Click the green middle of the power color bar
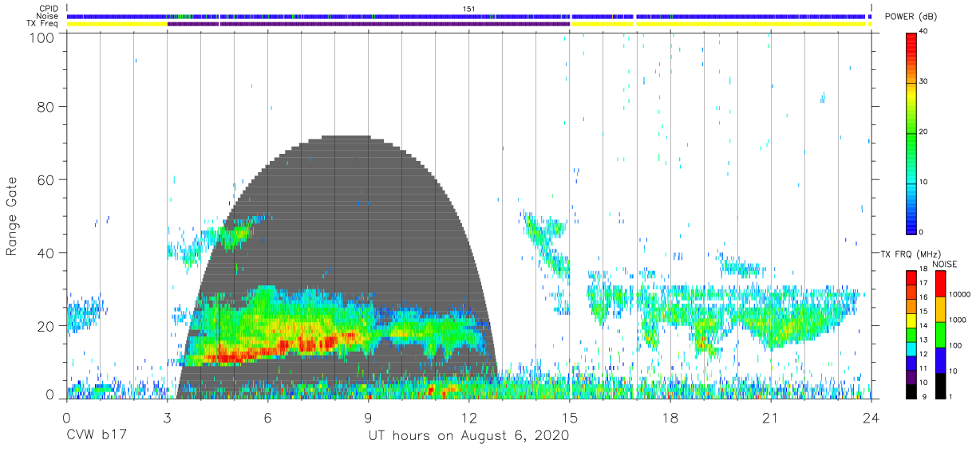The width and height of the screenshot is (980, 452). (911, 136)
